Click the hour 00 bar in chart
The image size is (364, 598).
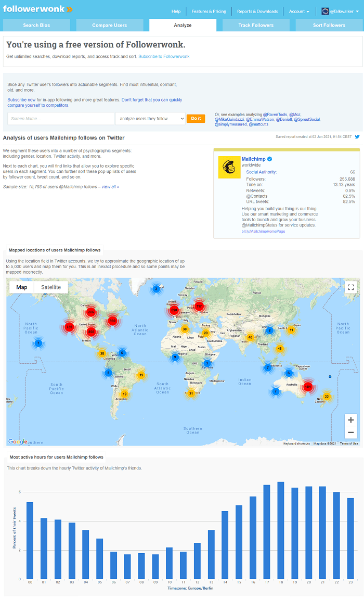click(30, 541)
